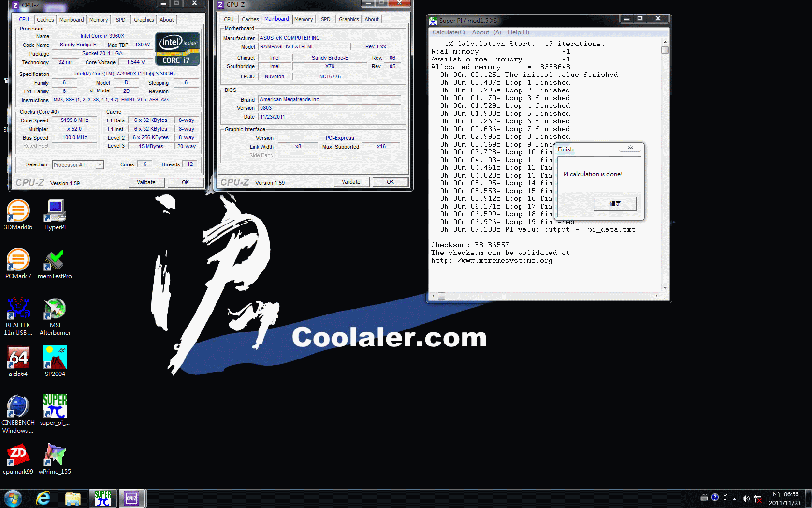Open the network status tray icon
The height and width of the screenshot is (508, 812).
click(x=758, y=498)
